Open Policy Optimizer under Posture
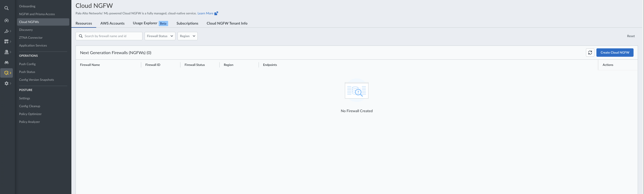This screenshot has width=644, height=194. coord(43,114)
